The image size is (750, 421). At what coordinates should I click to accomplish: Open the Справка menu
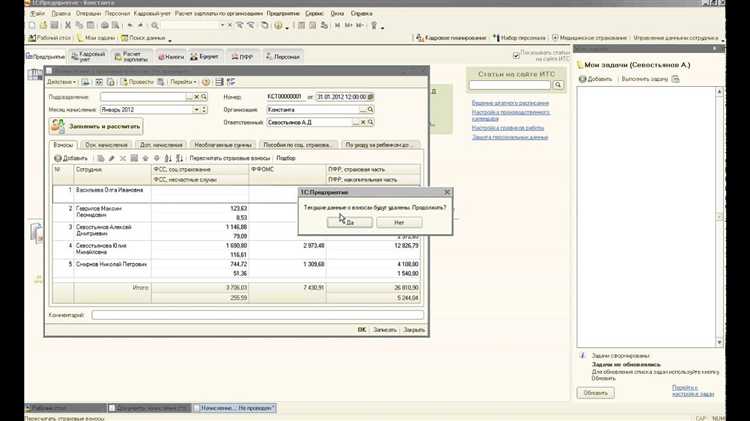[361, 13]
